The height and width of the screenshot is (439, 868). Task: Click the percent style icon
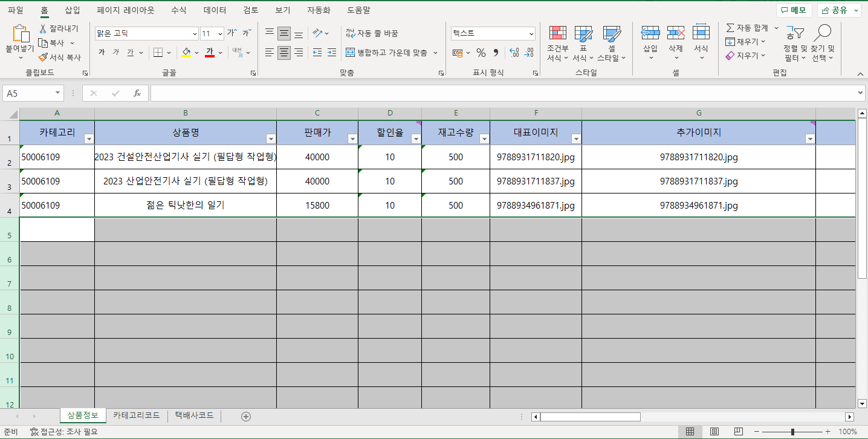pos(481,53)
